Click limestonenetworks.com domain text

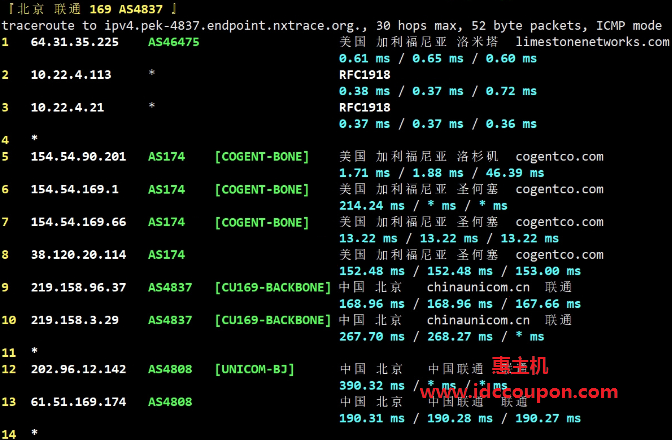[592, 42]
